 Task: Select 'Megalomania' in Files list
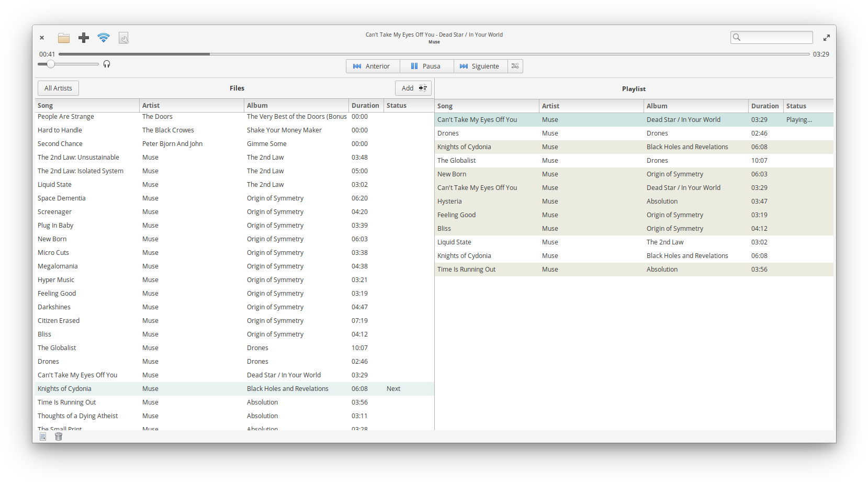pyautogui.click(x=234, y=266)
